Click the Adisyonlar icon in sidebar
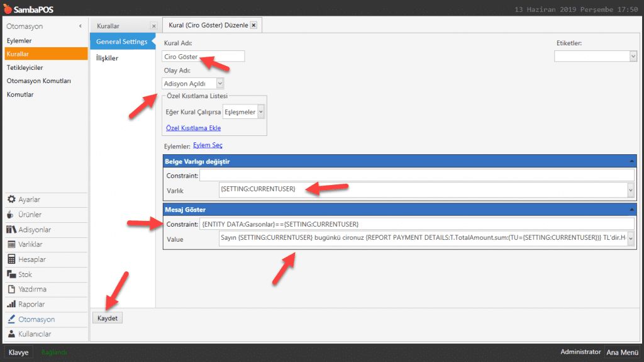Image resolution: width=644 pixels, height=362 pixels. pos(11,230)
